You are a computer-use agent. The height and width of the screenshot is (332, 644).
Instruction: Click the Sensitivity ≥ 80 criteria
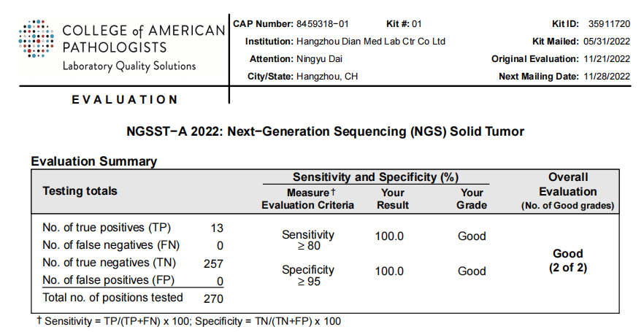pos(308,240)
